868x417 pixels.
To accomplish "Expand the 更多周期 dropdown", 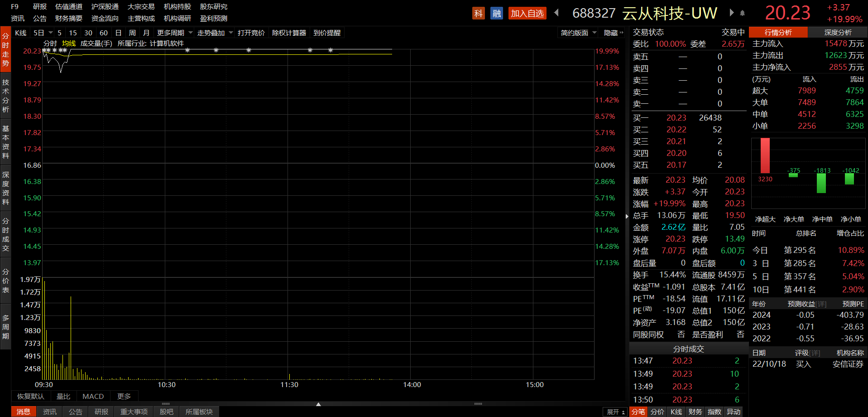I will point(191,33).
